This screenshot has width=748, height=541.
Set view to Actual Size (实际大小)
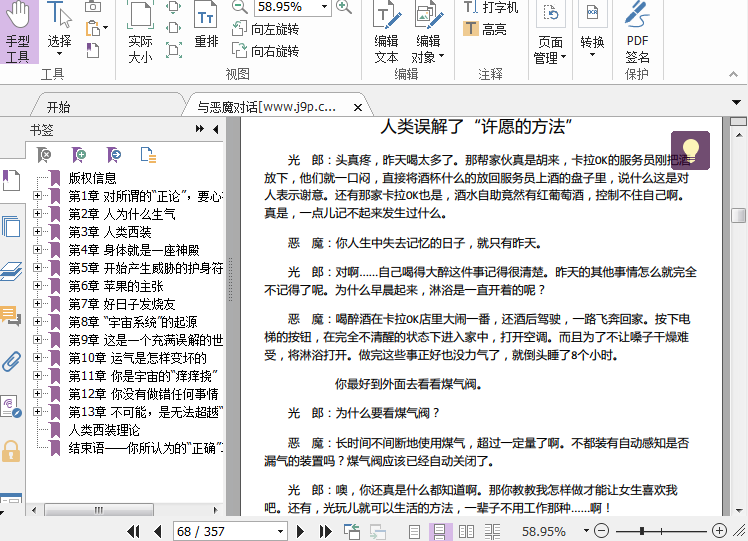pos(140,31)
